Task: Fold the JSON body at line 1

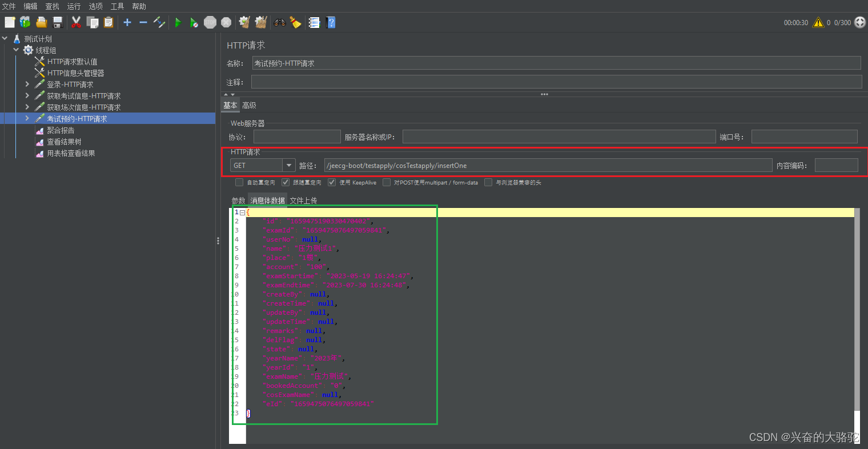Action: click(242, 213)
